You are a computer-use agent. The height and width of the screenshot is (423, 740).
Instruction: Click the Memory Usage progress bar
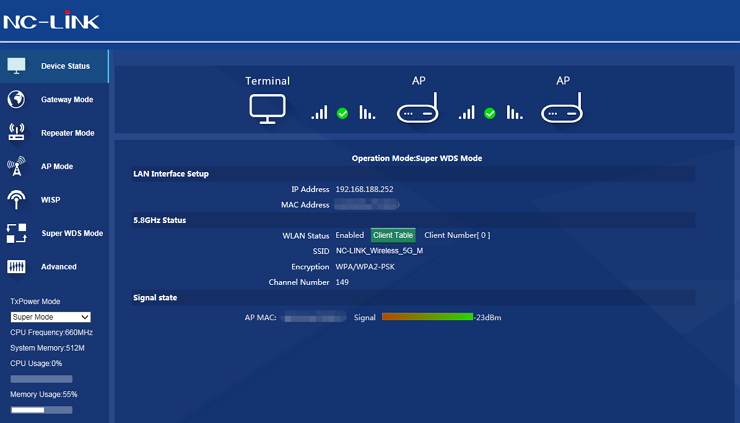42,410
